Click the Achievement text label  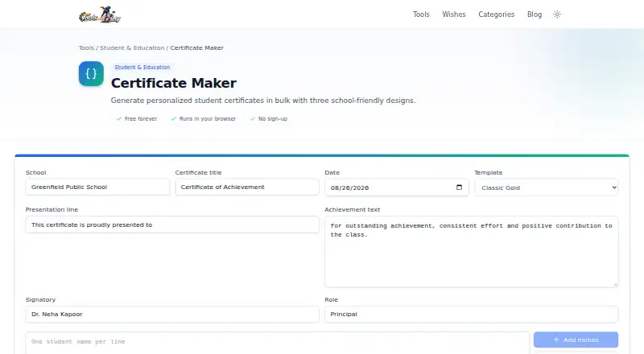(353, 209)
